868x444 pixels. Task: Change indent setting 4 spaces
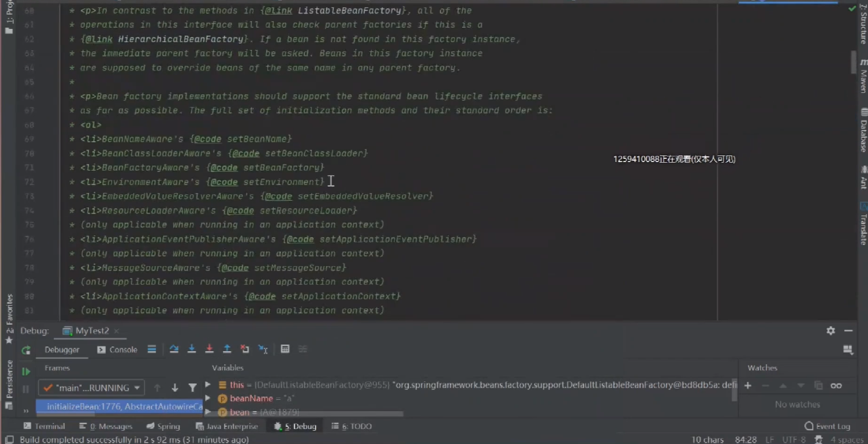click(847, 439)
